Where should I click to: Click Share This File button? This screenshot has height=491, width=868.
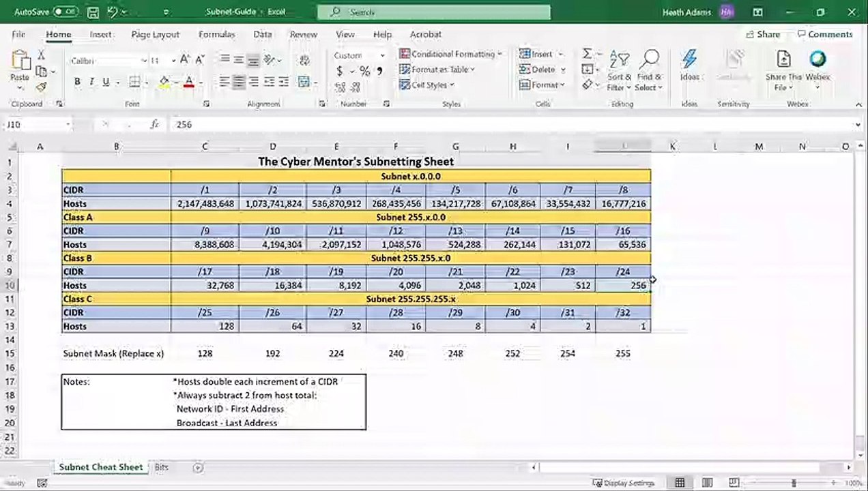[783, 70]
